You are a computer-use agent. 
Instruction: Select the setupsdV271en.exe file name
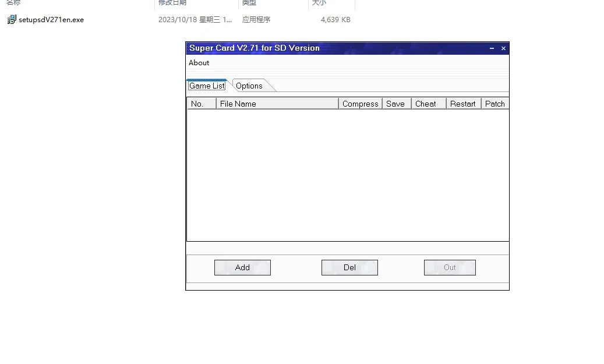51,20
